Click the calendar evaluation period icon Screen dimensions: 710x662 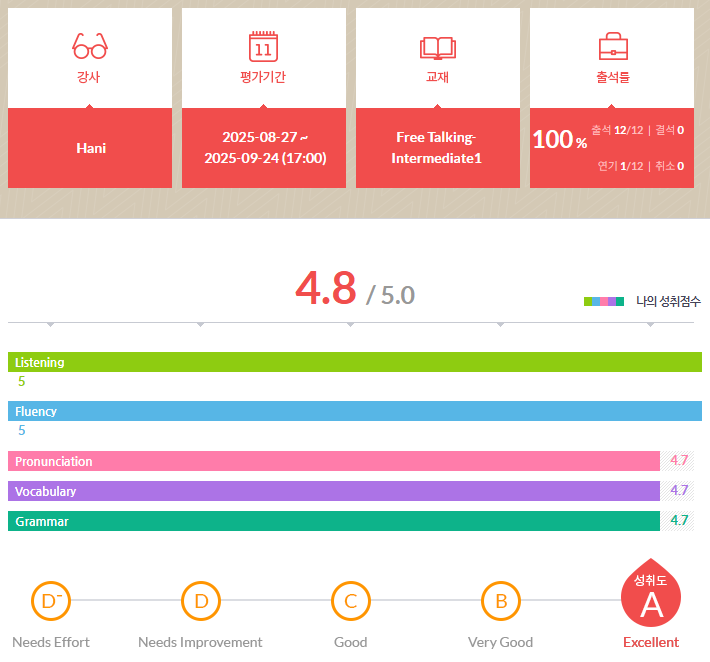(263, 46)
